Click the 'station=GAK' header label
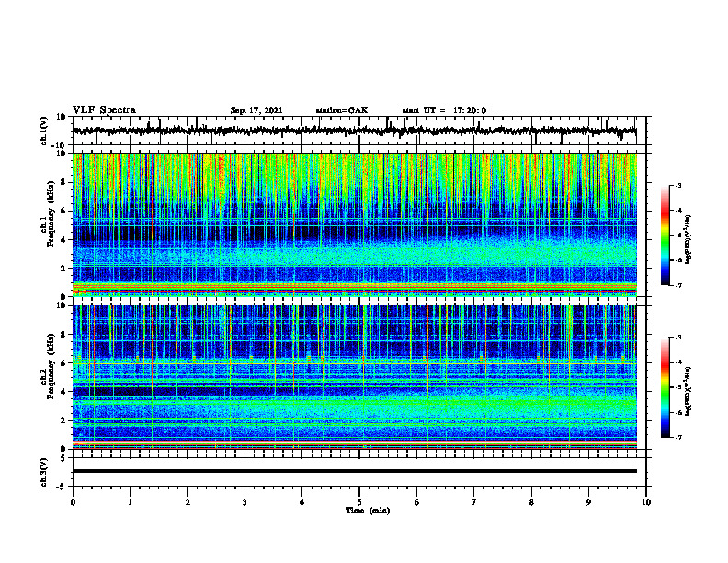This screenshot has height=563, width=728. (342, 110)
